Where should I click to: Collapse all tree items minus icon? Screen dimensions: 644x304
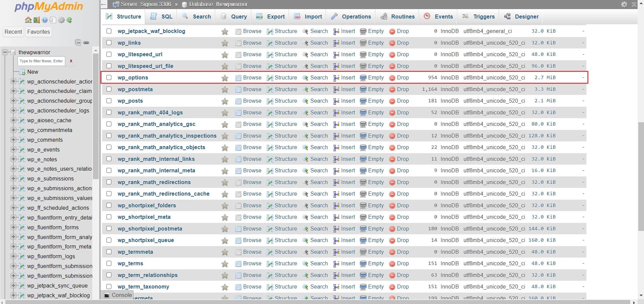pos(78,42)
